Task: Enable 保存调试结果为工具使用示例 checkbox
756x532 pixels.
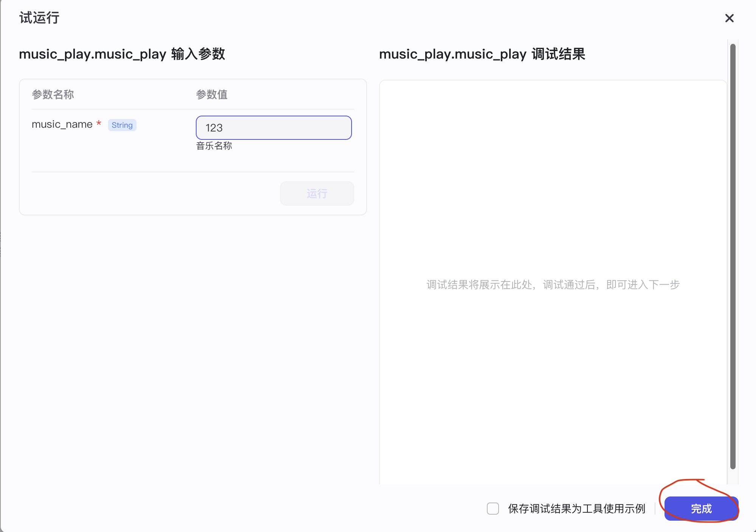Action: [x=493, y=509]
